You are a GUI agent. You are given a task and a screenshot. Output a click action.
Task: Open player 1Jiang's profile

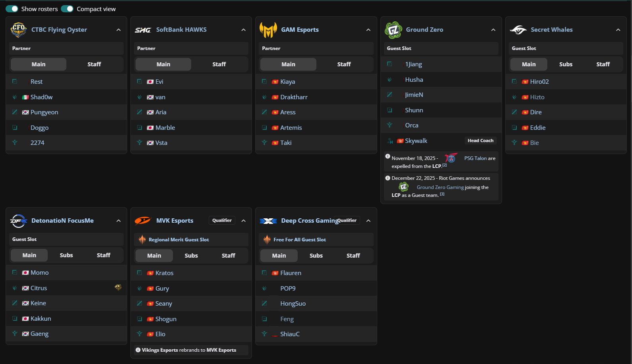click(x=413, y=64)
